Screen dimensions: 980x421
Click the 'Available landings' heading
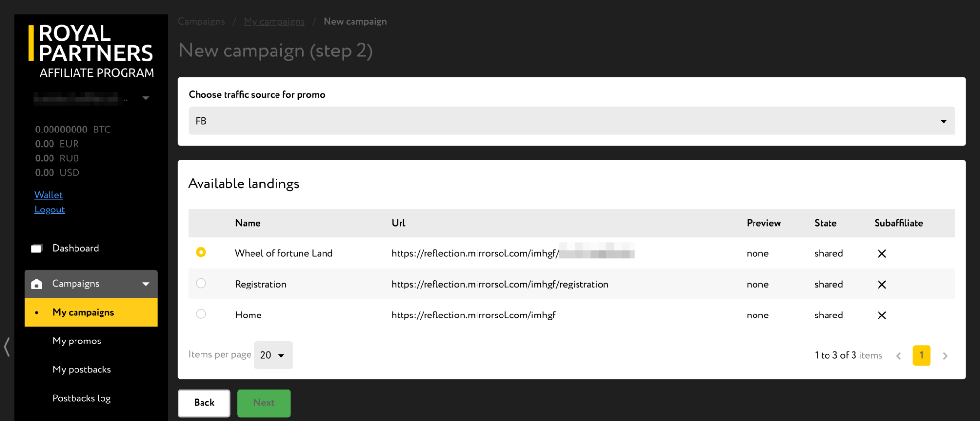point(244,184)
